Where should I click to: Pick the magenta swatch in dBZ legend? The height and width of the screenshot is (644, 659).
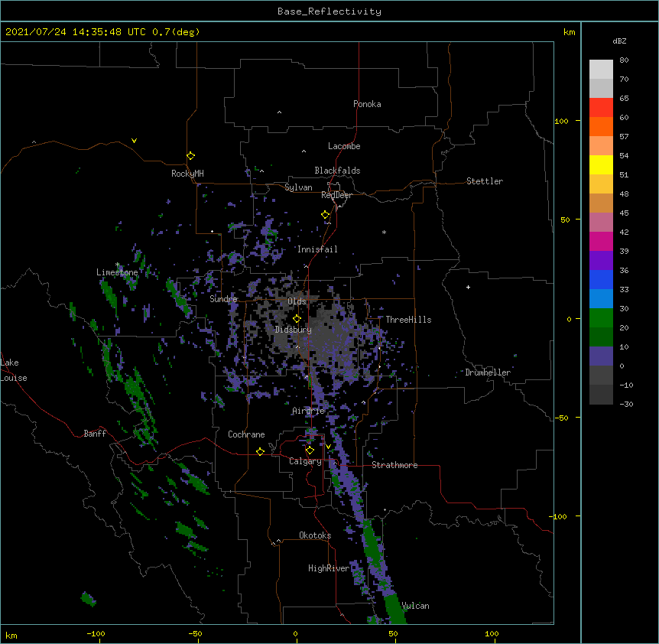coord(601,241)
